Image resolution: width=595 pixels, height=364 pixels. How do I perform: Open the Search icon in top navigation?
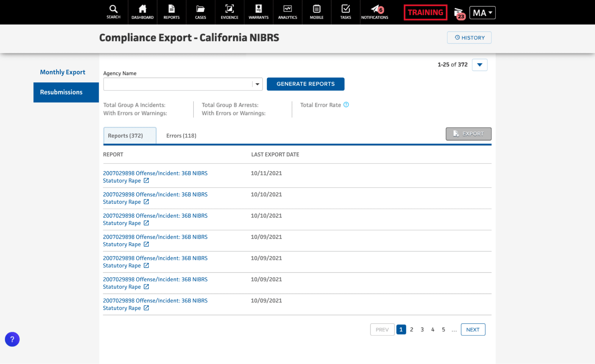point(113,12)
